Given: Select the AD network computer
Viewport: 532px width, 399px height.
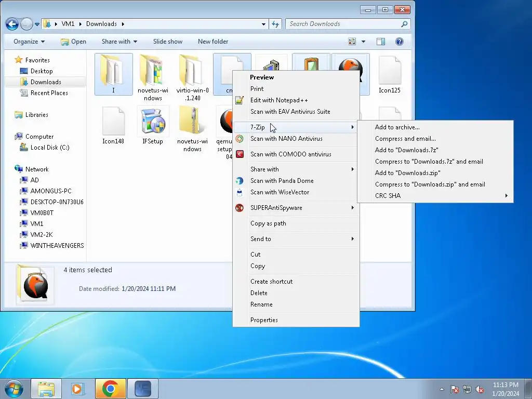Looking at the screenshot, I should [x=29, y=180].
